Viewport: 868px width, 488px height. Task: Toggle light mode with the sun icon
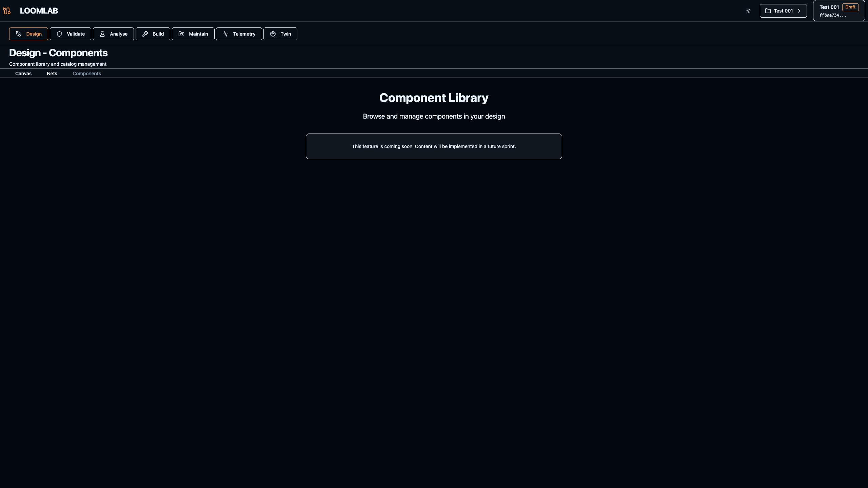coord(748,11)
